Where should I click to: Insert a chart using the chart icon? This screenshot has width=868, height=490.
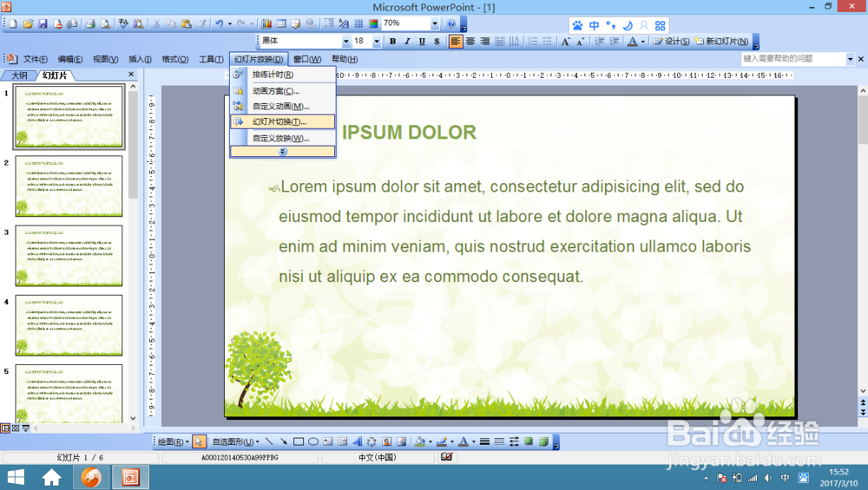coord(266,23)
